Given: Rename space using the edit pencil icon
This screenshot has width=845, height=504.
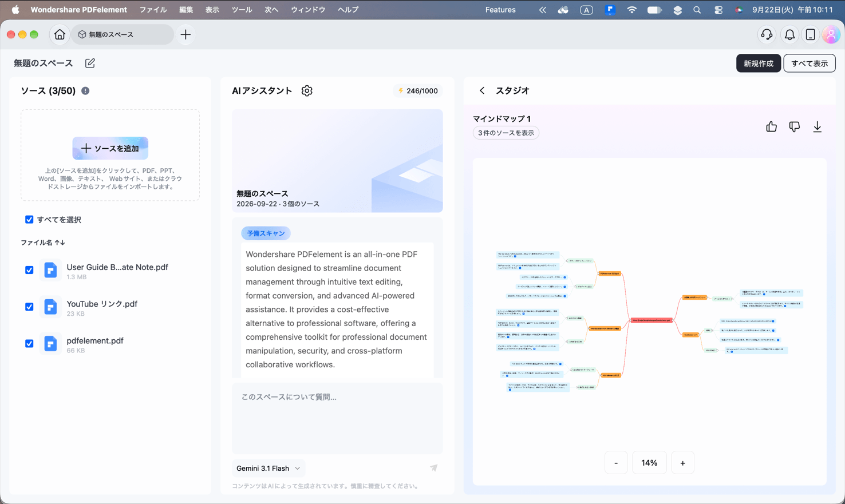Looking at the screenshot, I should click(90, 63).
